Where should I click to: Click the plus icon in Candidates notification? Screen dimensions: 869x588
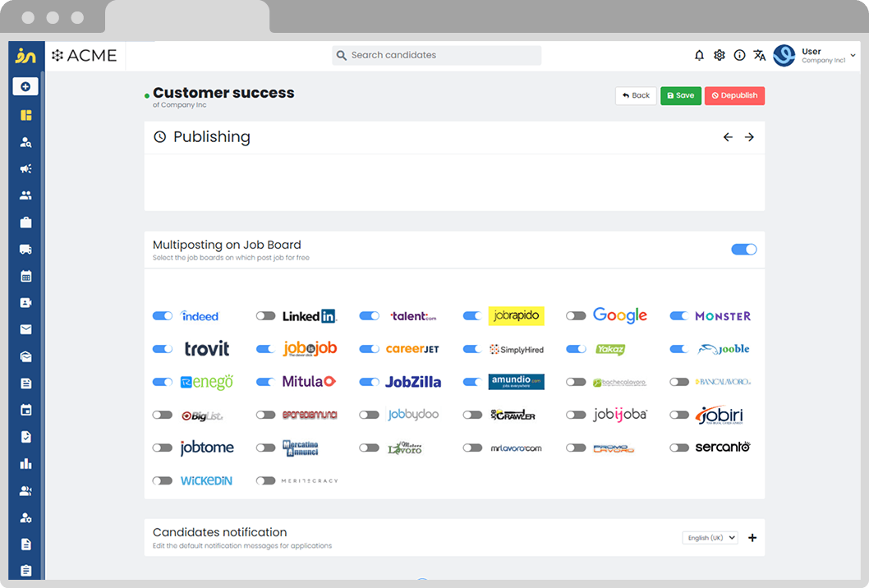click(752, 538)
